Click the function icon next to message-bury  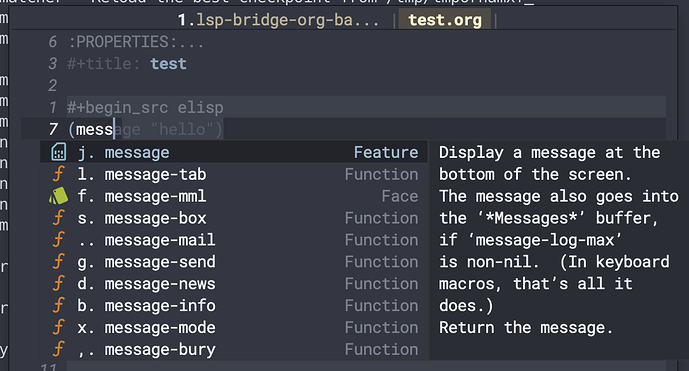point(58,349)
